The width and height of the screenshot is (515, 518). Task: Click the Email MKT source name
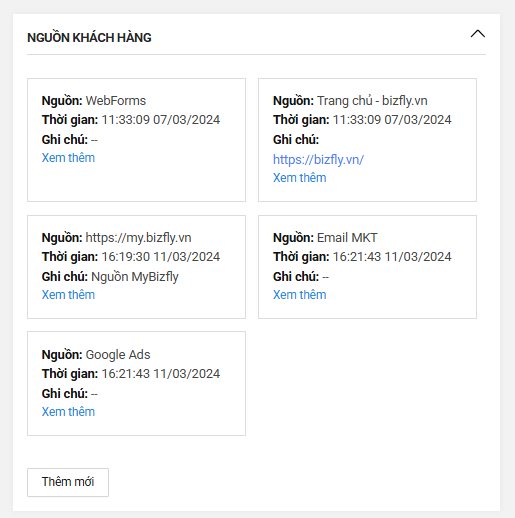click(x=347, y=238)
